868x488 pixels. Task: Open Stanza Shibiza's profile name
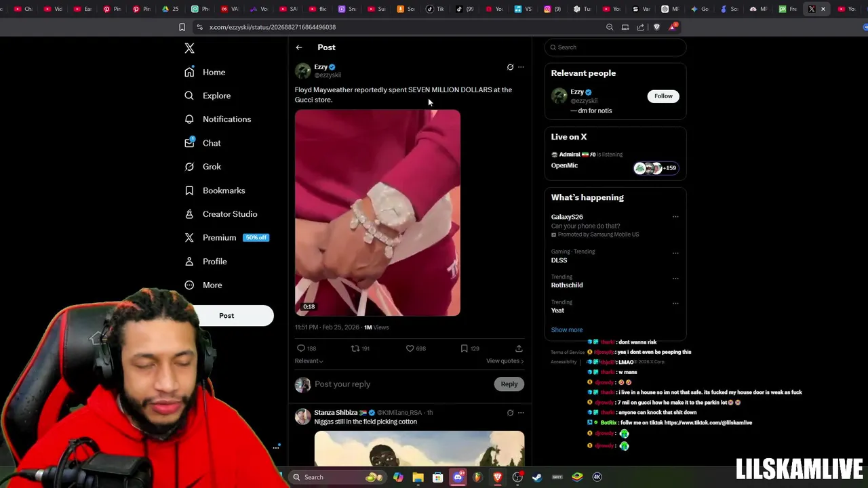(x=336, y=412)
